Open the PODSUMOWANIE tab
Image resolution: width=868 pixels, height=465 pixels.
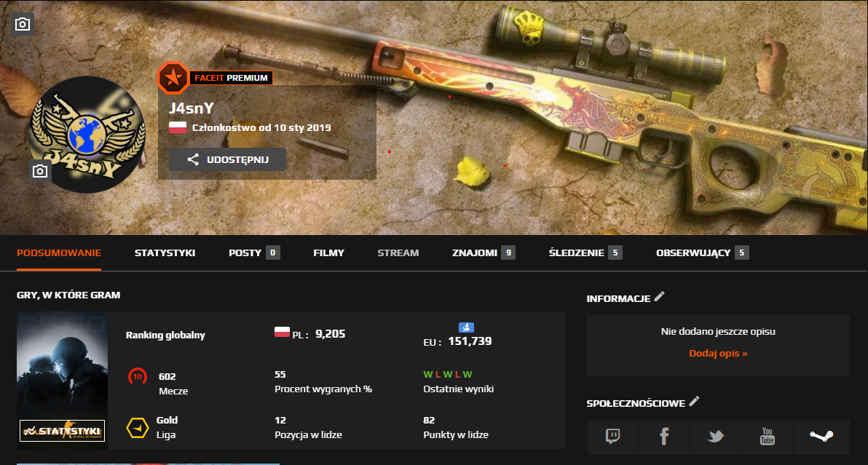pos(59,253)
